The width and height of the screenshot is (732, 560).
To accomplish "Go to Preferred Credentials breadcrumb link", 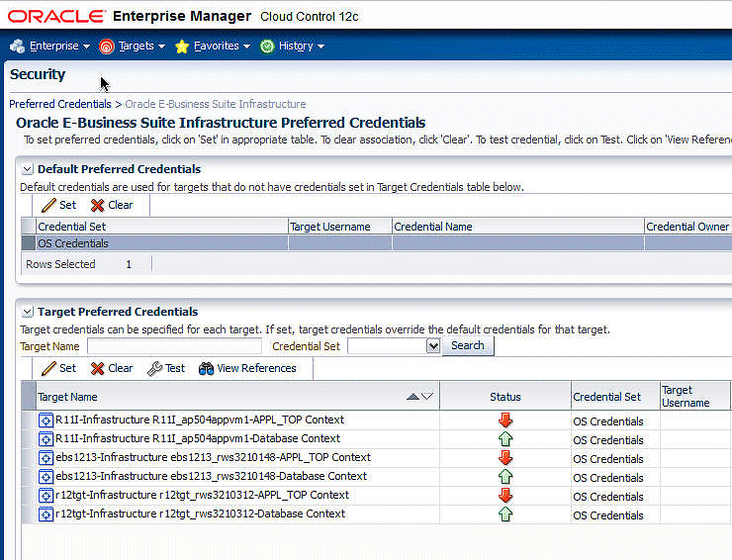I will (x=60, y=104).
